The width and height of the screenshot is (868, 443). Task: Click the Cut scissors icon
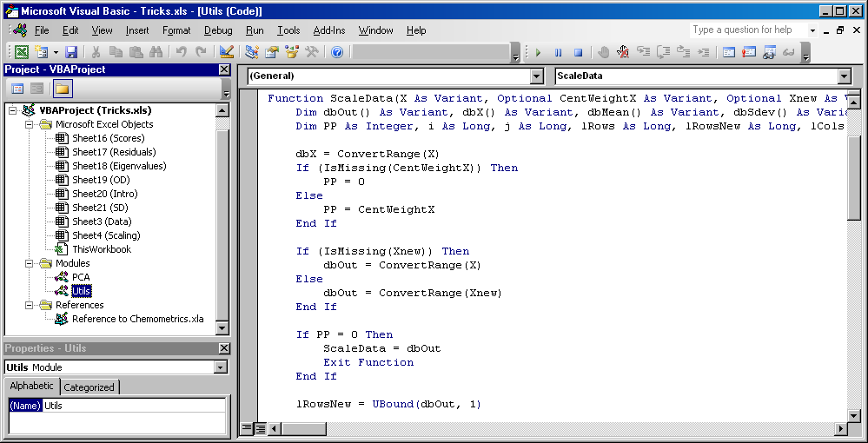coord(96,52)
